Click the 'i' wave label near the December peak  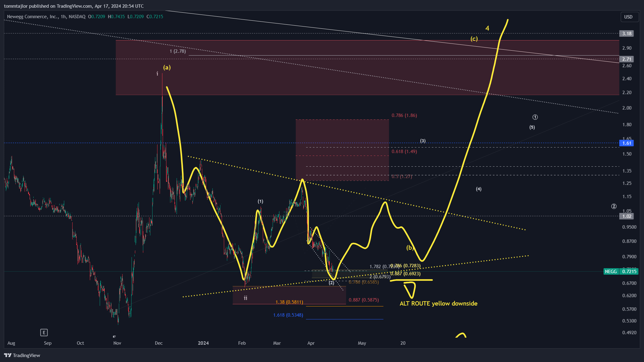(157, 74)
